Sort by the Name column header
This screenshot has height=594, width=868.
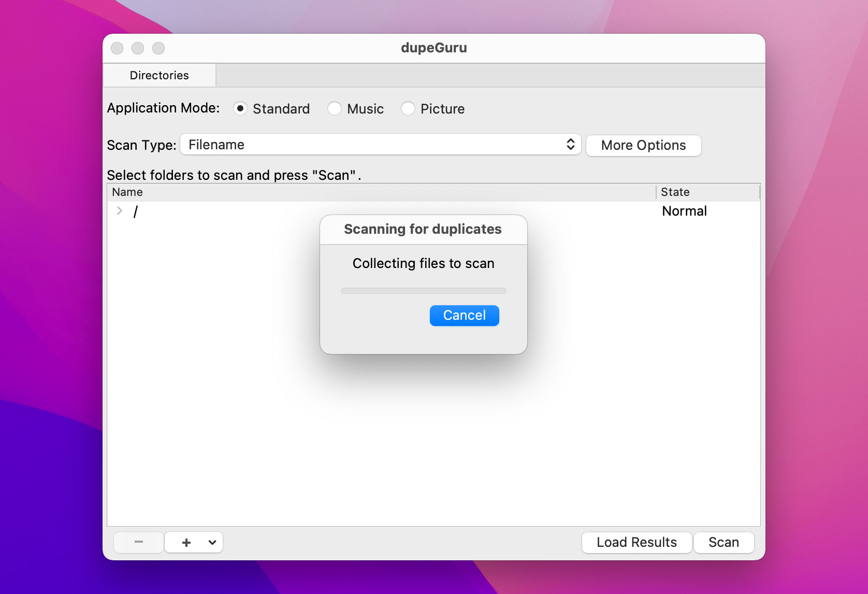[x=382, y=192]
